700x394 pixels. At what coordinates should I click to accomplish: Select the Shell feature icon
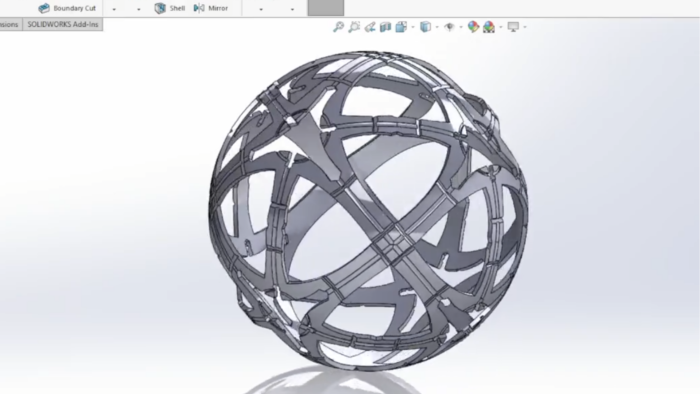(x=160, y=8)
